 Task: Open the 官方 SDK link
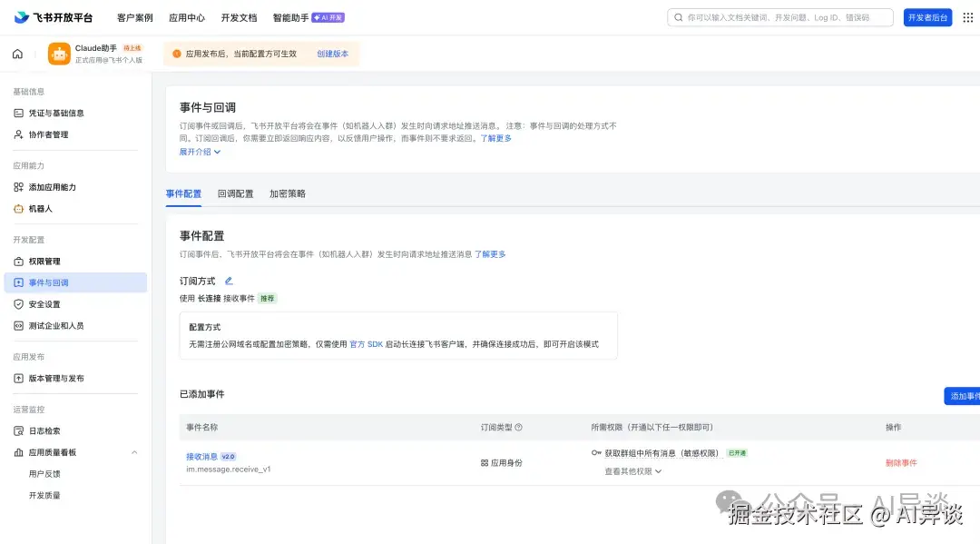click(367, 344)
